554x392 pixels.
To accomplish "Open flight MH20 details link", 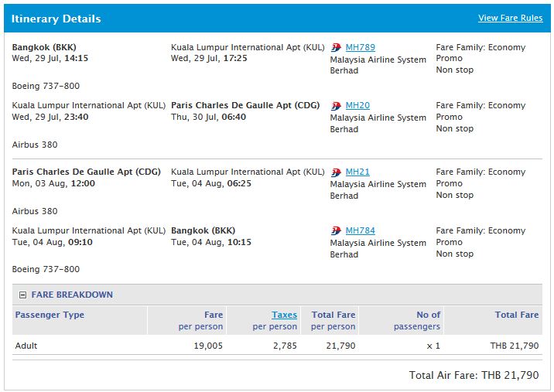I will (357, 105).
